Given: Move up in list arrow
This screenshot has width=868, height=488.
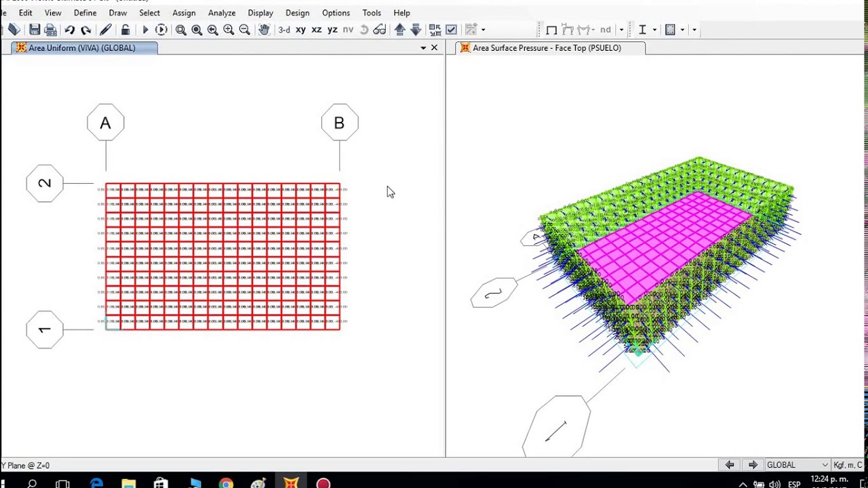Looking at the screenshot, I should click(x=399, y=30).
